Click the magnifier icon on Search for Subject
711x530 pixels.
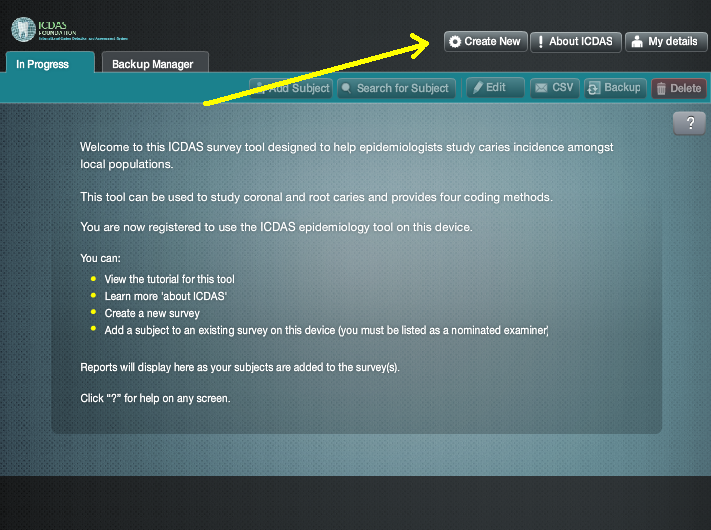click(x=346, y=88)
